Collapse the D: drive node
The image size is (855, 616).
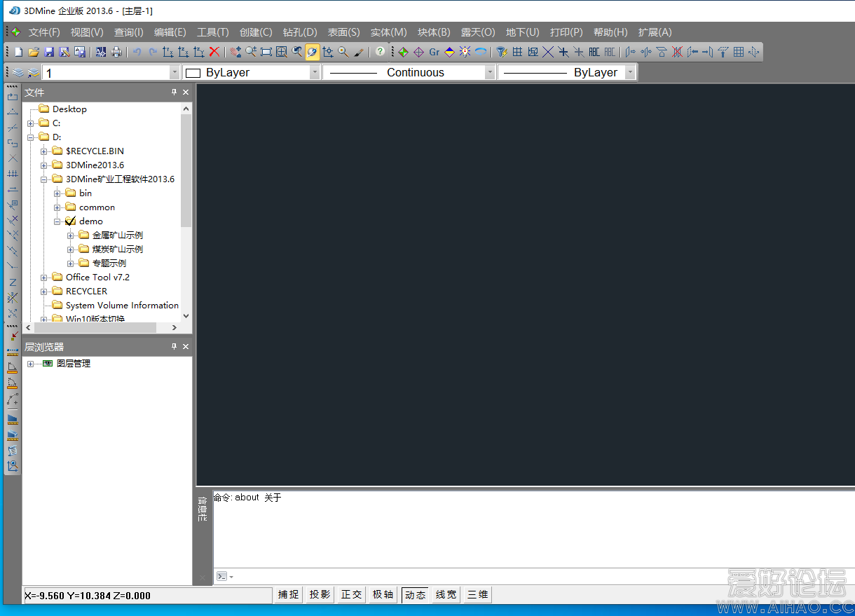(31, 137)
